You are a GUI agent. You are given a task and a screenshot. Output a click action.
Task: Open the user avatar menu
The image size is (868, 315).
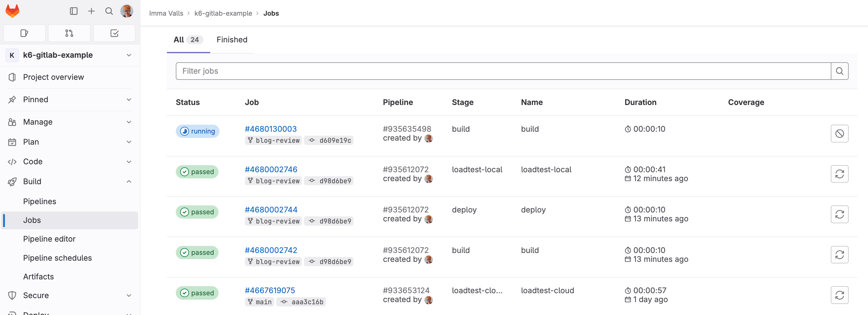(127, 11)
